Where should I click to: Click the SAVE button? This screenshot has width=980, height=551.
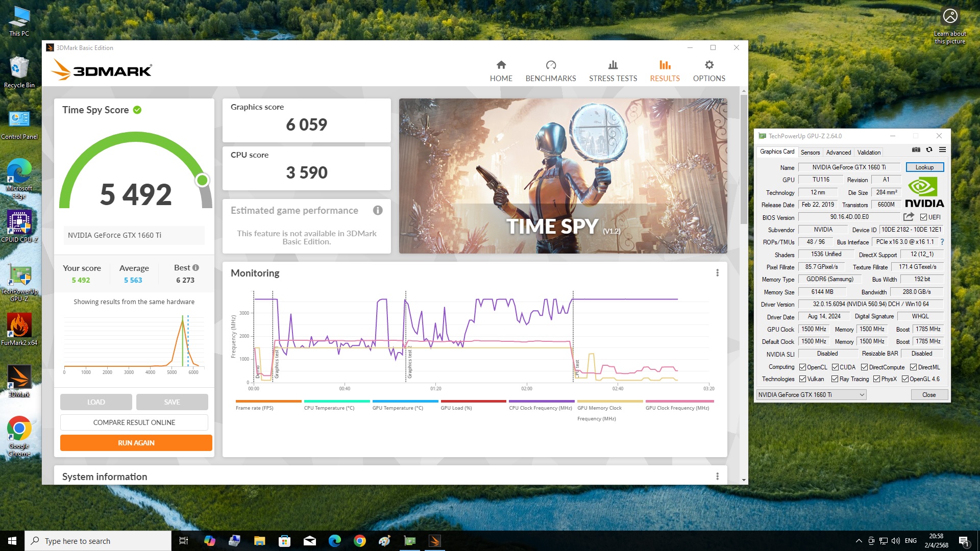pos(172,402)
